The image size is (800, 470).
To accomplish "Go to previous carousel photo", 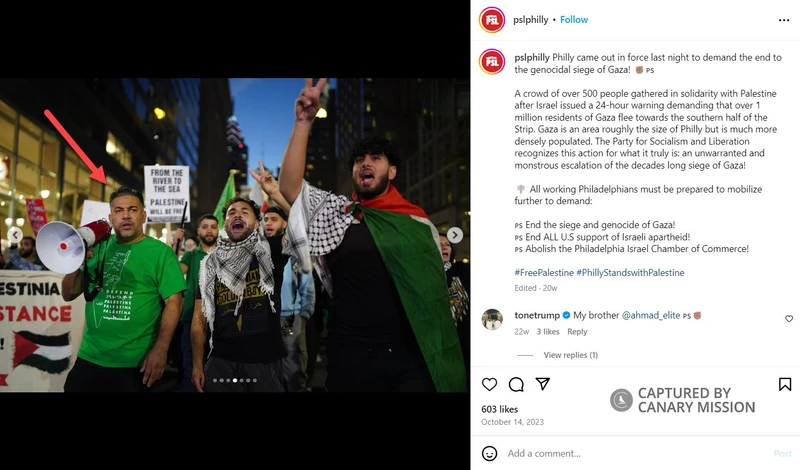I will tap(15, 235).
